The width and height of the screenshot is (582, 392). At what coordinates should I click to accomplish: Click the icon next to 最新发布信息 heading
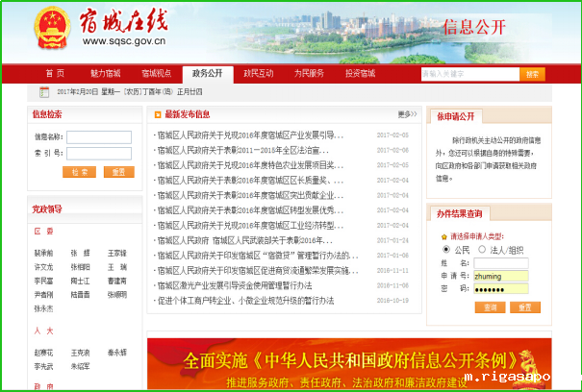[x=157, y=114]
